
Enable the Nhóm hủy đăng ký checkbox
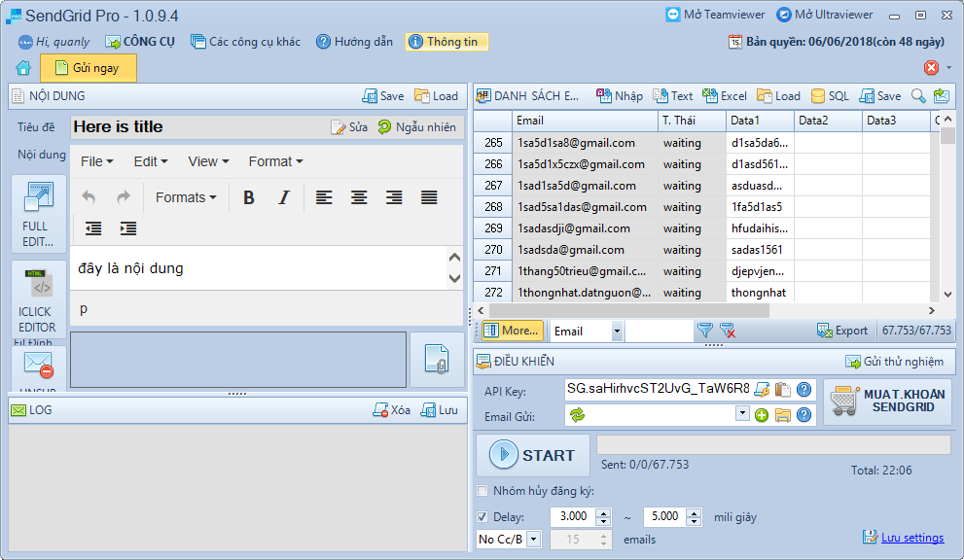482,491
